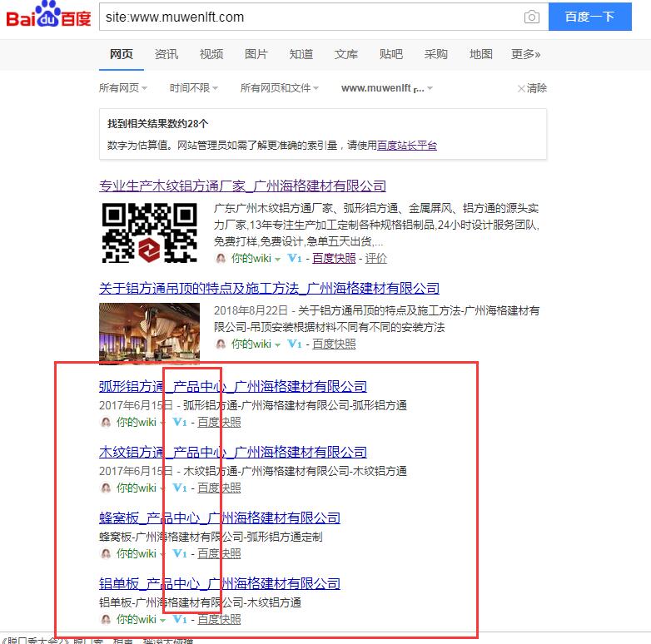
Task: Click the Baidu logo
Action: pyautogui.click(x=48, y=14)
